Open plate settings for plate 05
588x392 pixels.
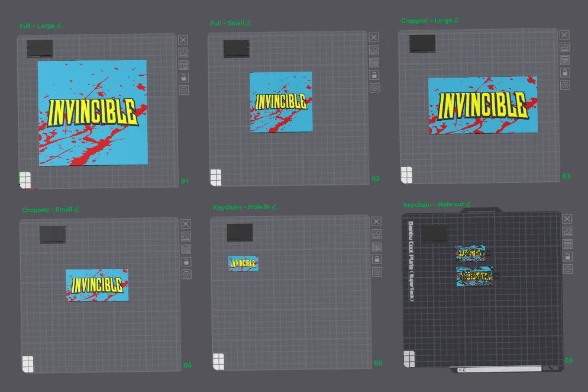coord(377,272)
